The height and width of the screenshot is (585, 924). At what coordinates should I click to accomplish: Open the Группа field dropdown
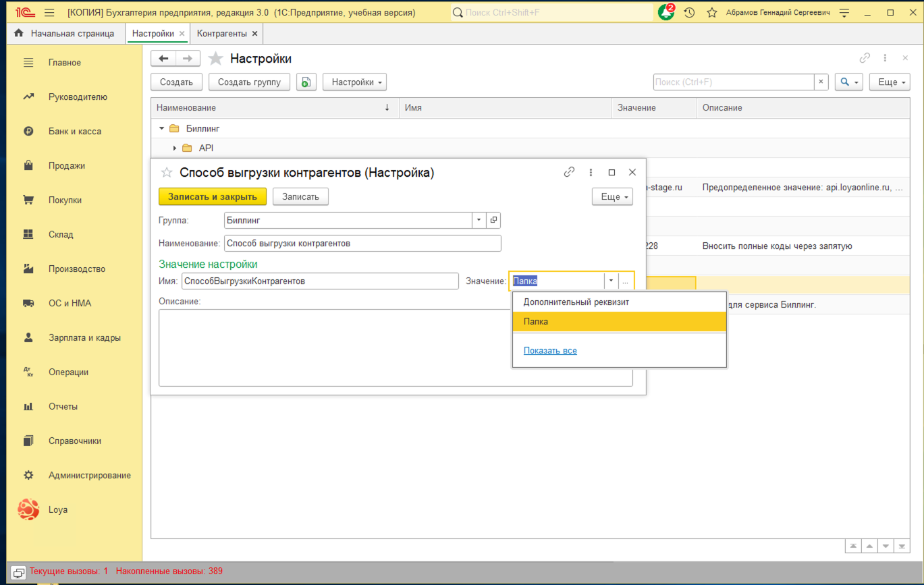(479, 220)
